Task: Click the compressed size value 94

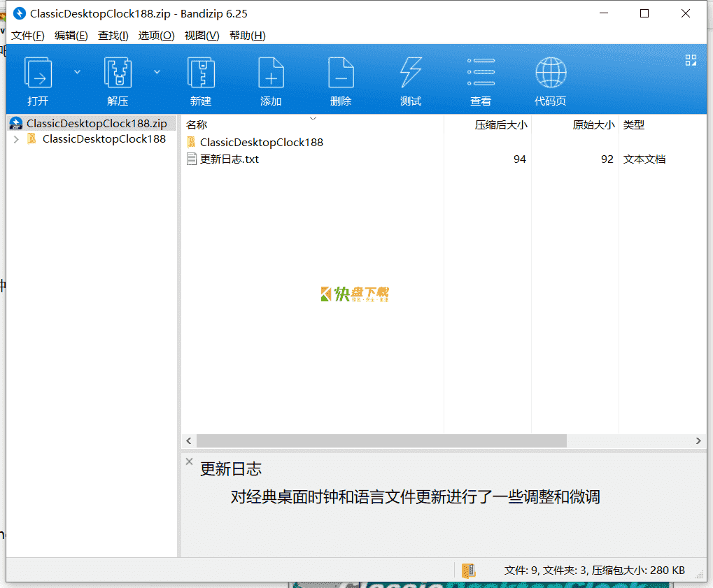Action: (x=520, y=159)
